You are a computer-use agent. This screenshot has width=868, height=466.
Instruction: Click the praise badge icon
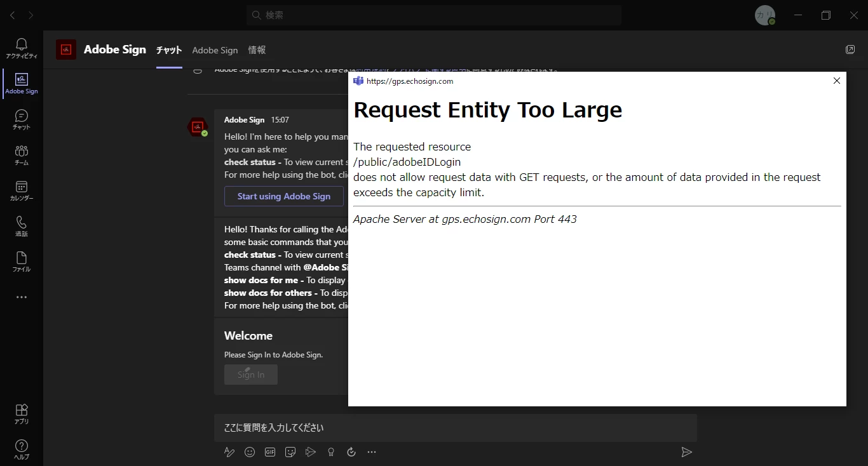tap(331, 452)
